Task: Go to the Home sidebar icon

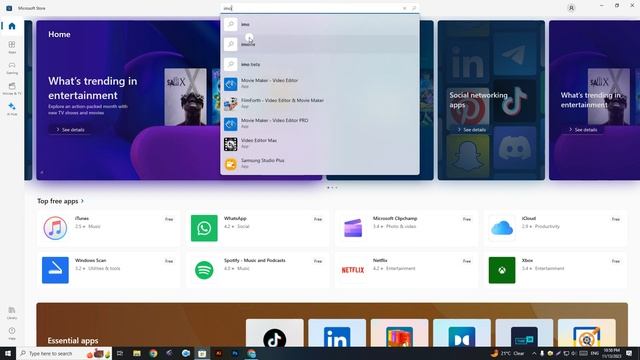Action: click(x=12, y=26)
